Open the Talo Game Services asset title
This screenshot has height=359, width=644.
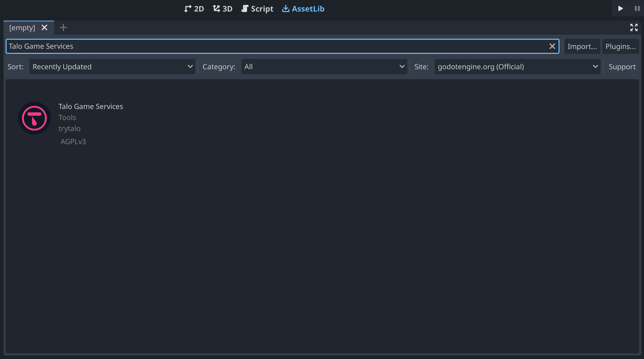(x=91, y=106)
